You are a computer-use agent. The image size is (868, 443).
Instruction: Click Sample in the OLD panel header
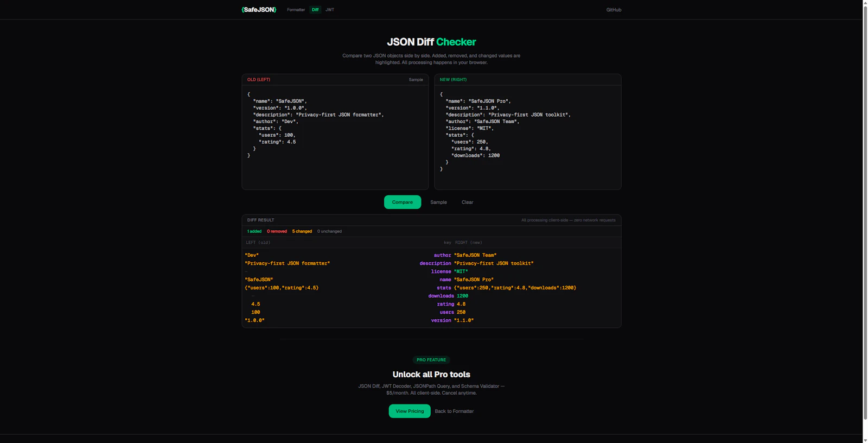click(416, 80)
